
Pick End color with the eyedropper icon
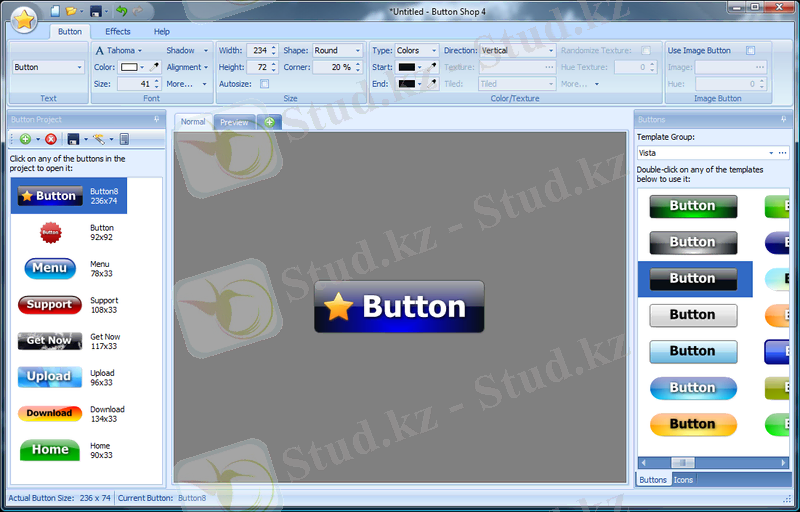[x=432, y=84]
